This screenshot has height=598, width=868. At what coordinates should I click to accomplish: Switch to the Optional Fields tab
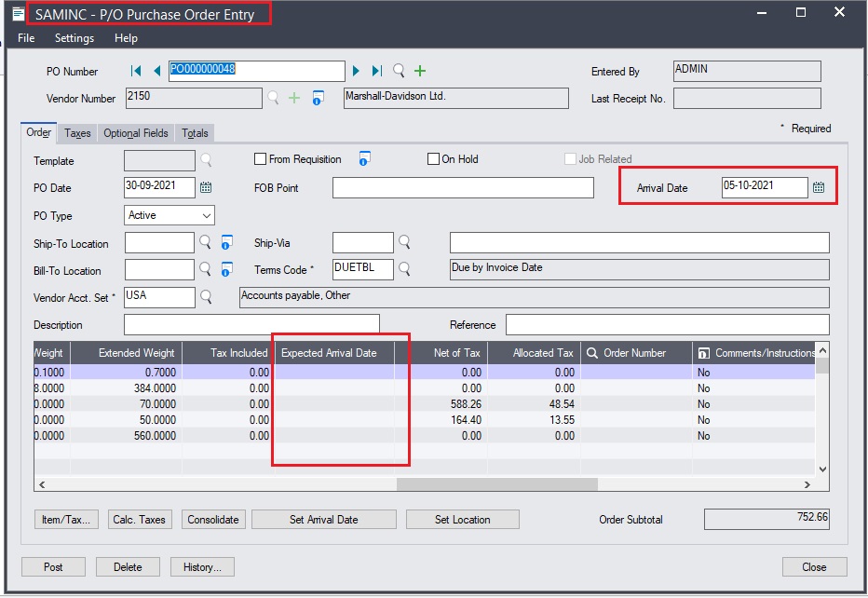pyautogui.click(x=136, y=133)
